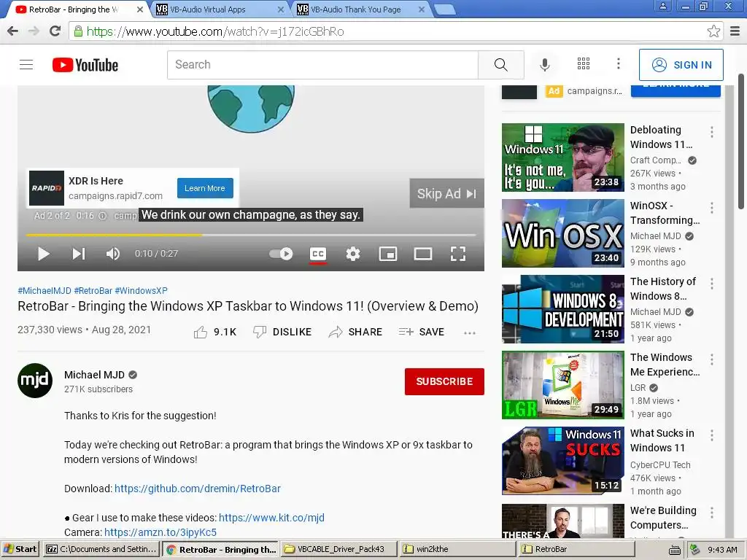Watch Windows 11 Sucks thumbnail
The image size is (747, 560).
click(562, 461)
